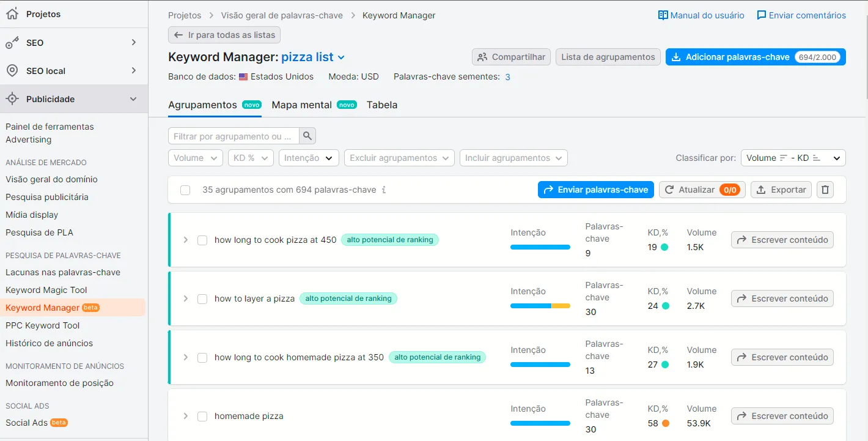The width and height of the screenshot is (868, 441).
Task: Expand the 'how to layer a pizza' group
Action: pos(186,298)
